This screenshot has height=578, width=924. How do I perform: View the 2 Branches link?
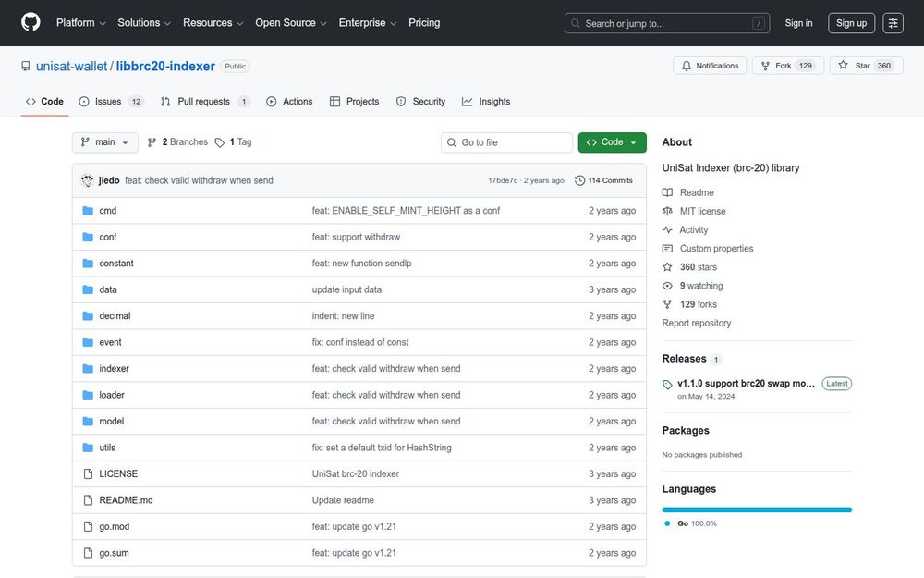click(177, 142)
